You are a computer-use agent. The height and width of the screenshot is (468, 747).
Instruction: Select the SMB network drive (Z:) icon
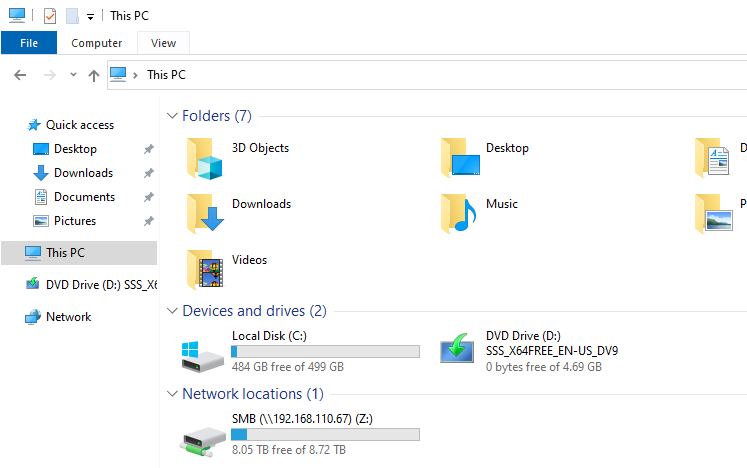[x=203, y=441]
